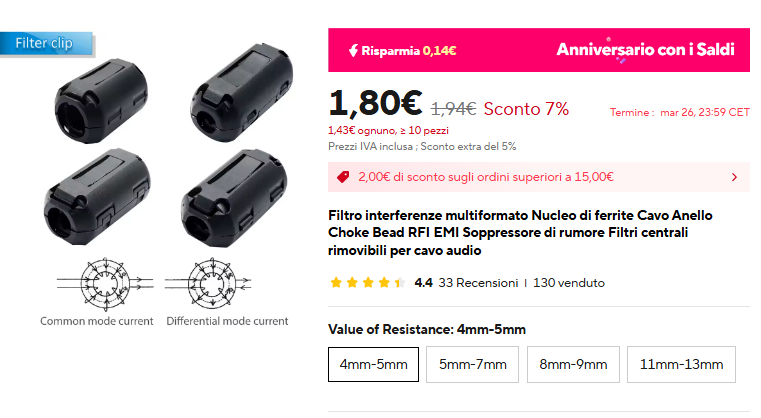Viewport: 761px width, 418px height.
Task: Click the lightning bolt savings icon
Action: tap(352, 50)
